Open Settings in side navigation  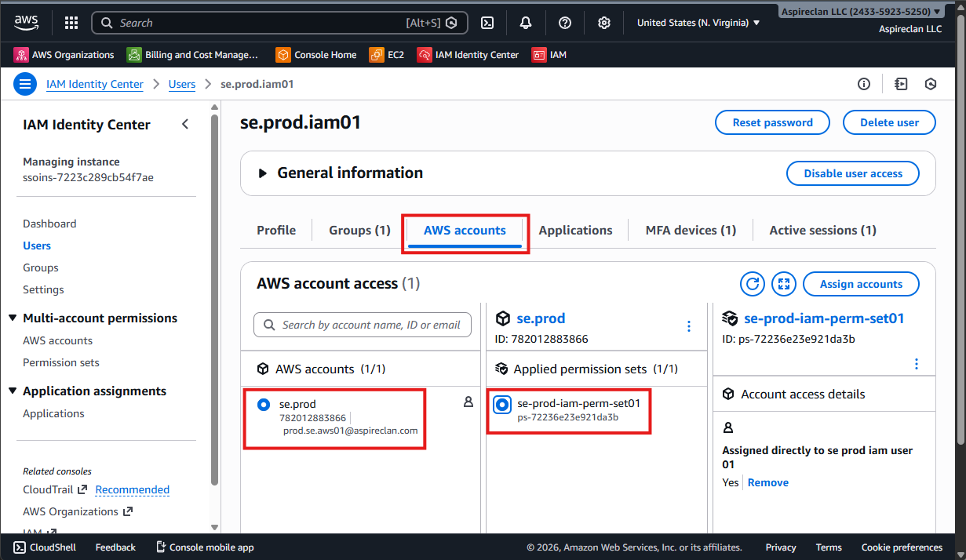(x=43, y=289)
